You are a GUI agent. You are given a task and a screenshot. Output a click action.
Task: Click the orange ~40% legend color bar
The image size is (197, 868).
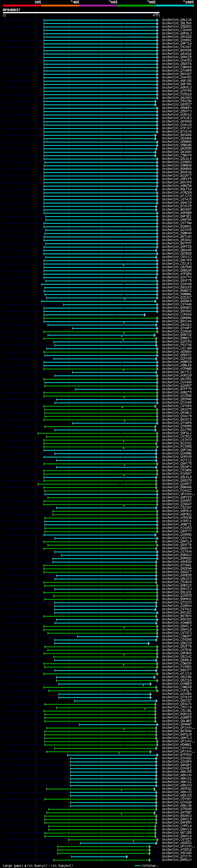60,6
